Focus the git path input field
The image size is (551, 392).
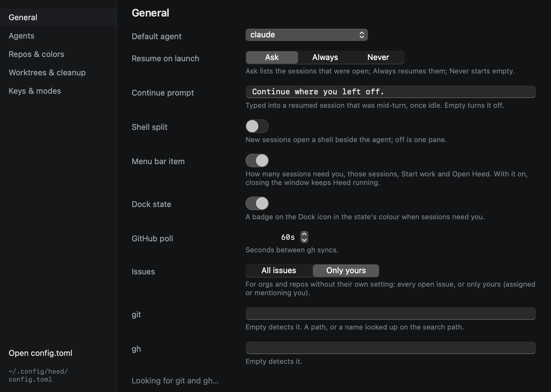tap(391, 314)
